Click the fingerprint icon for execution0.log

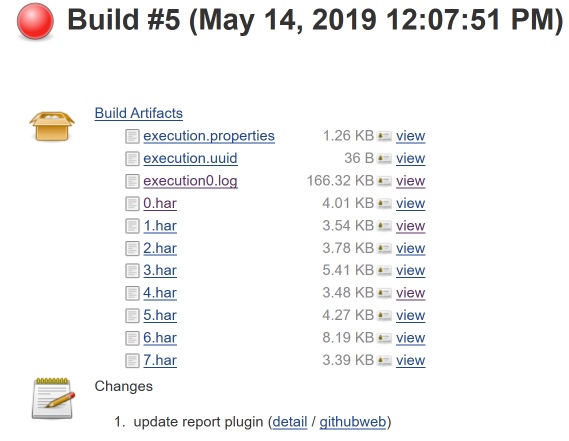[384, 181]
